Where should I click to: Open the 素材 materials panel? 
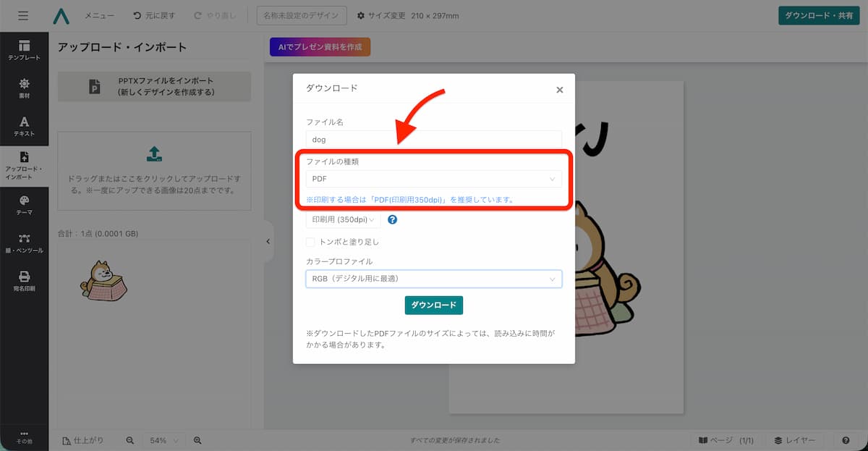pyautogui.click(x=24, y=88)
